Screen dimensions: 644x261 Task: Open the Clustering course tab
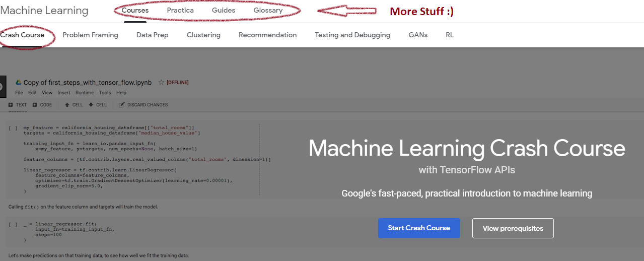tap(203, 35)
